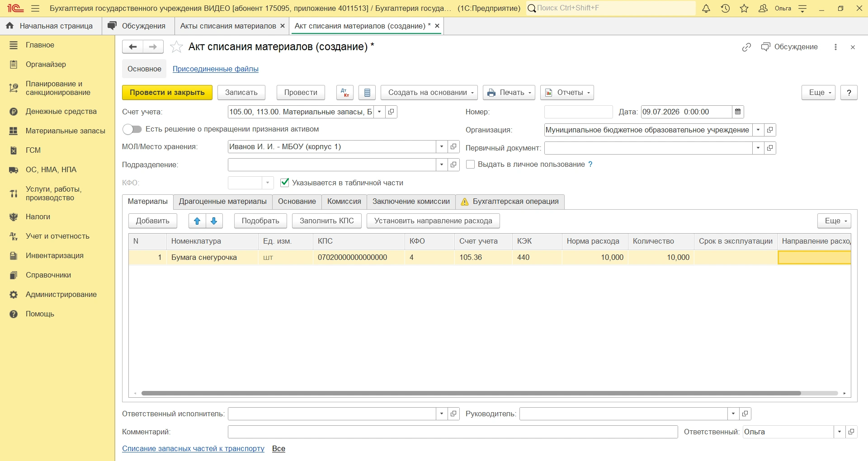Screen dimensions: 868x461
Task: Check Выдать в личное пользование
Action: click(470, 165)
